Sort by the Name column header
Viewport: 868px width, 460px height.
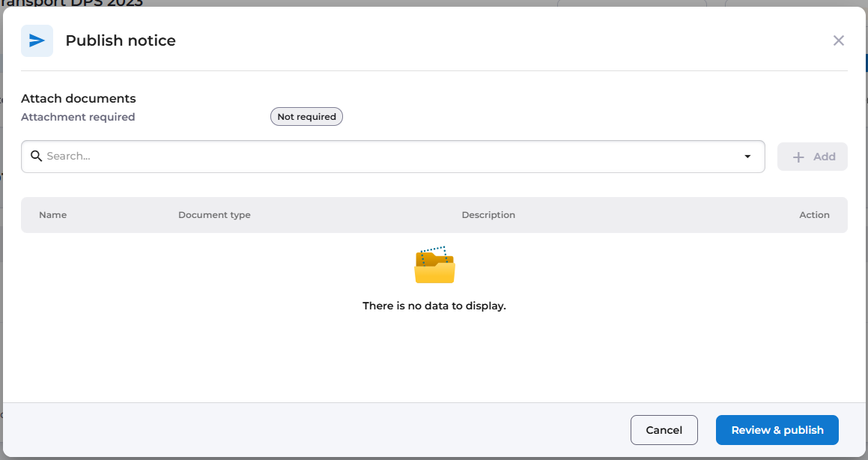(x=52, y=215)
